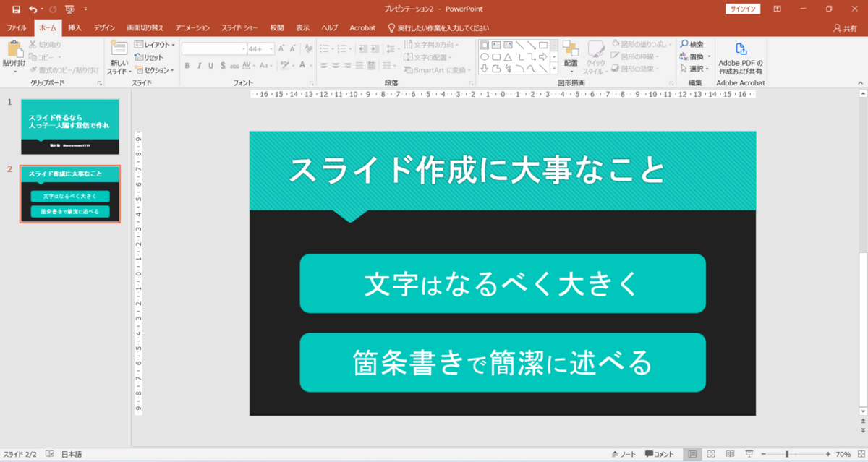Open the Insert (挿入) ribbon tab
This screenshot has height=462, width=868.
point(75,27)
